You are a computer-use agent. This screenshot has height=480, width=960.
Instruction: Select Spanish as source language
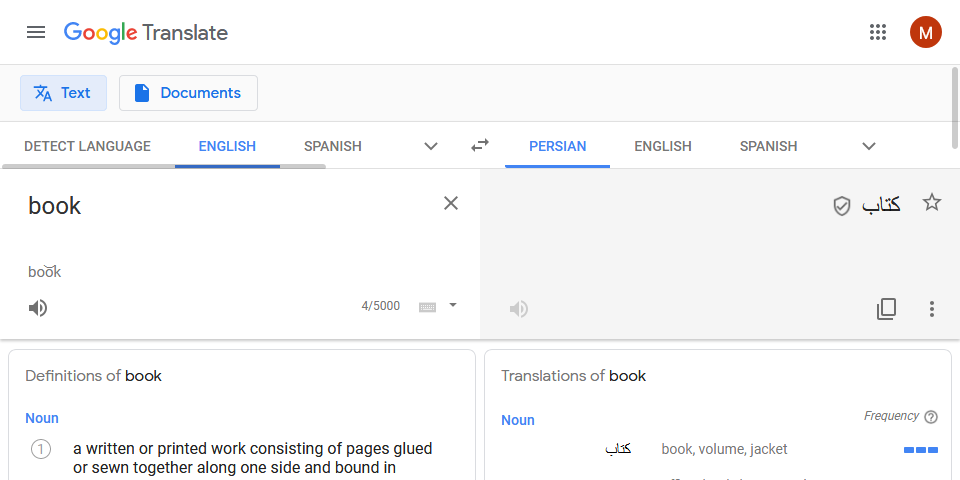click(x=332, y=146)
